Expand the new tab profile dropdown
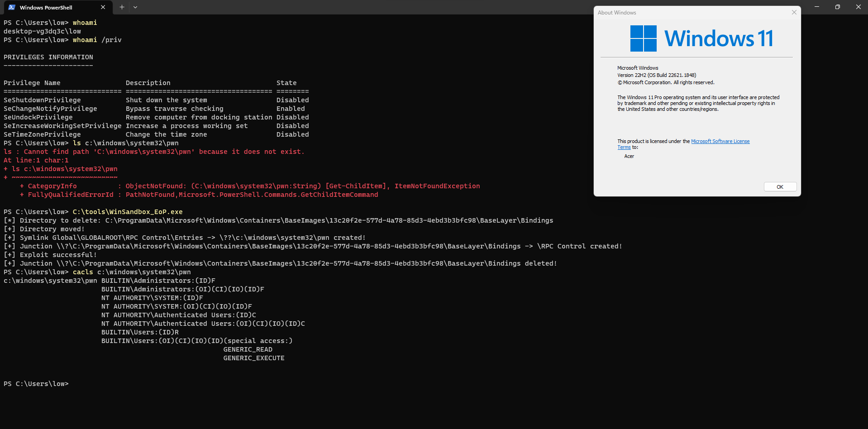The height and width of the screenshot is (429, 868). tap(135, 7)
